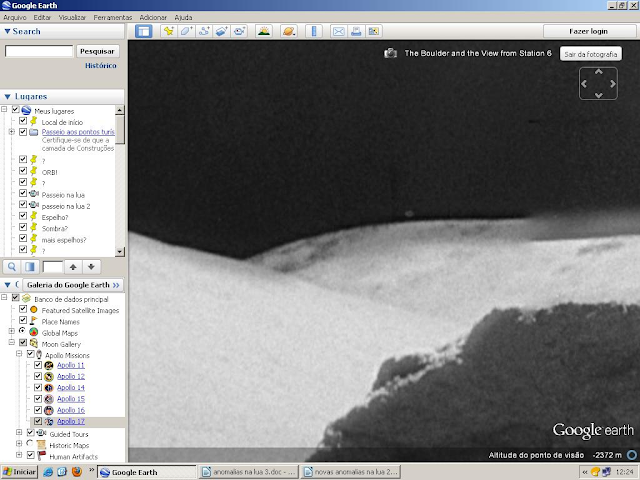Collapse the Meus lugares tree node

(4, 109)
